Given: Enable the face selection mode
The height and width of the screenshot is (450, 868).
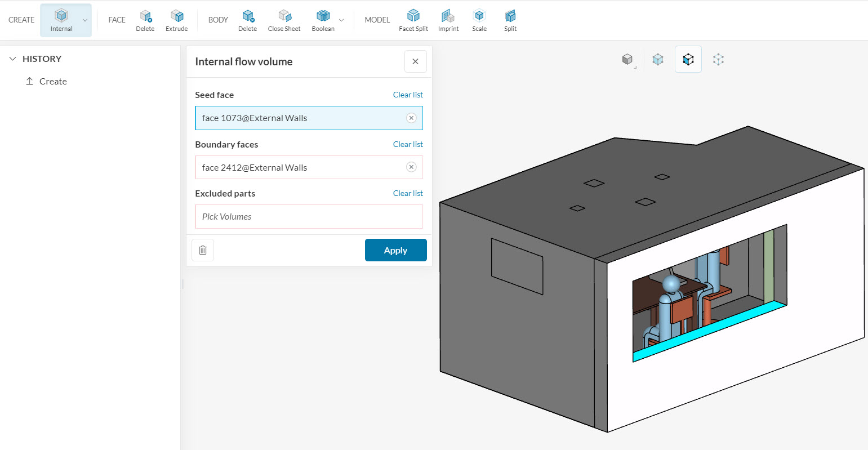Looking at the screenshot, I should pos(657,59).
